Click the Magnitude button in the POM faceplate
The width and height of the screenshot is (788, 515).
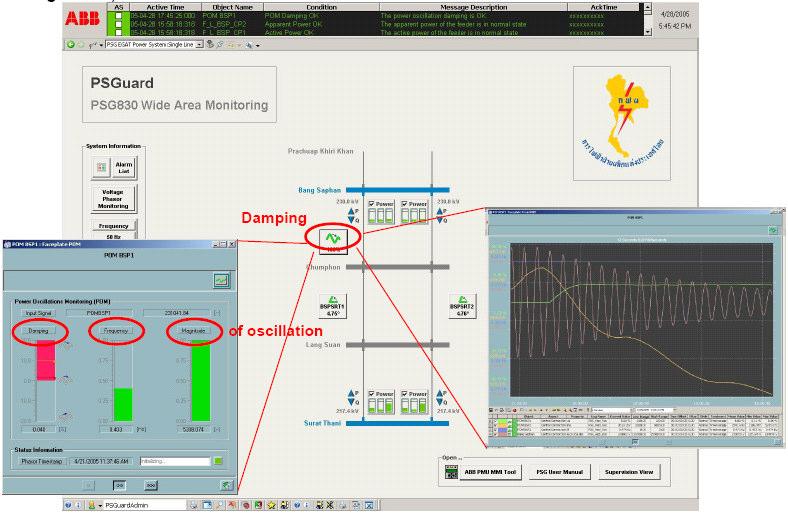(193, 331)
